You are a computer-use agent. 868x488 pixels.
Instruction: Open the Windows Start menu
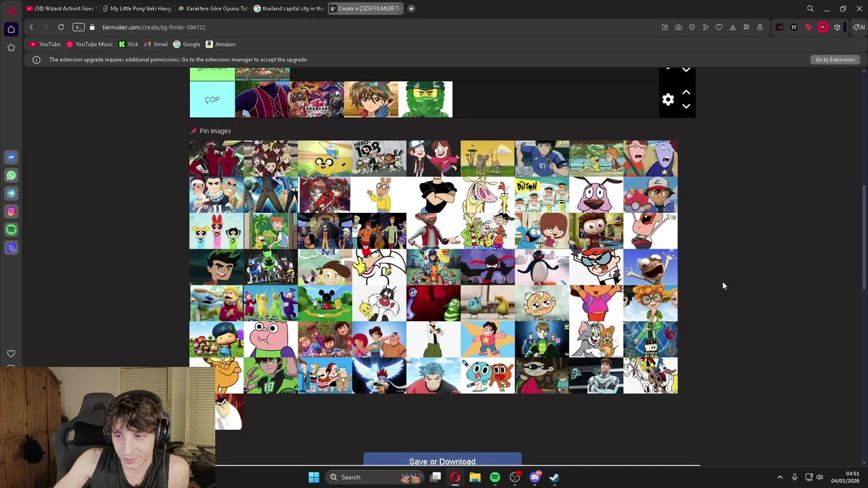[x=313, y=477]
